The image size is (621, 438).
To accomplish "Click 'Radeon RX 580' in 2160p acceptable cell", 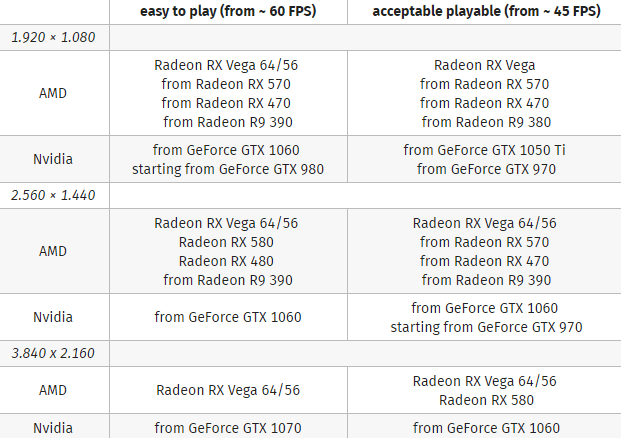I will [x=486, y=400].
